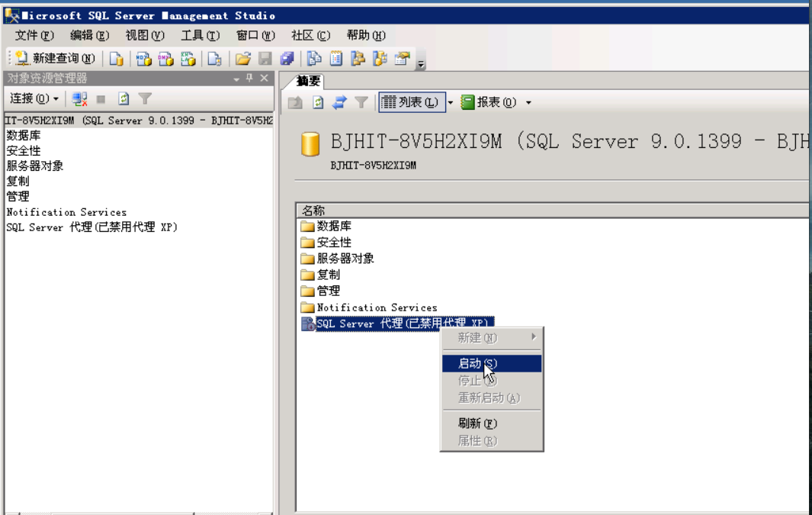This screenshot has height=515, width=812.
Task: Select the 数据库 folder in Summary list
Action: click(x=326, y=226)
